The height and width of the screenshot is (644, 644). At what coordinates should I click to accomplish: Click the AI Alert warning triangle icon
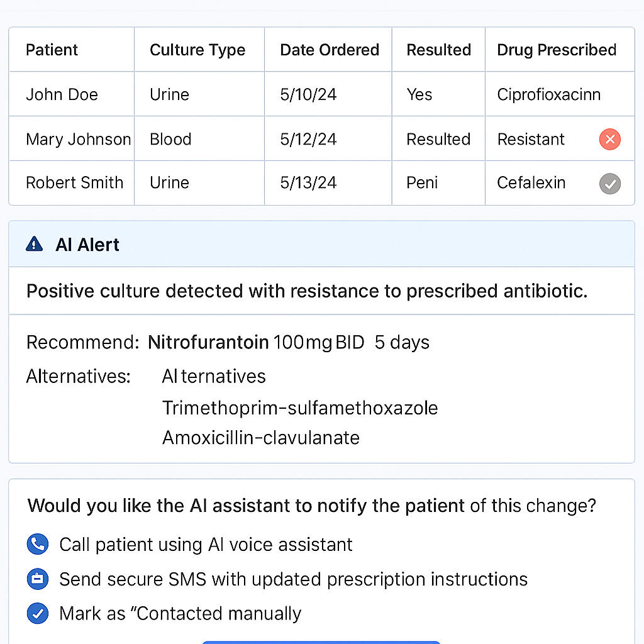point(34,244)
